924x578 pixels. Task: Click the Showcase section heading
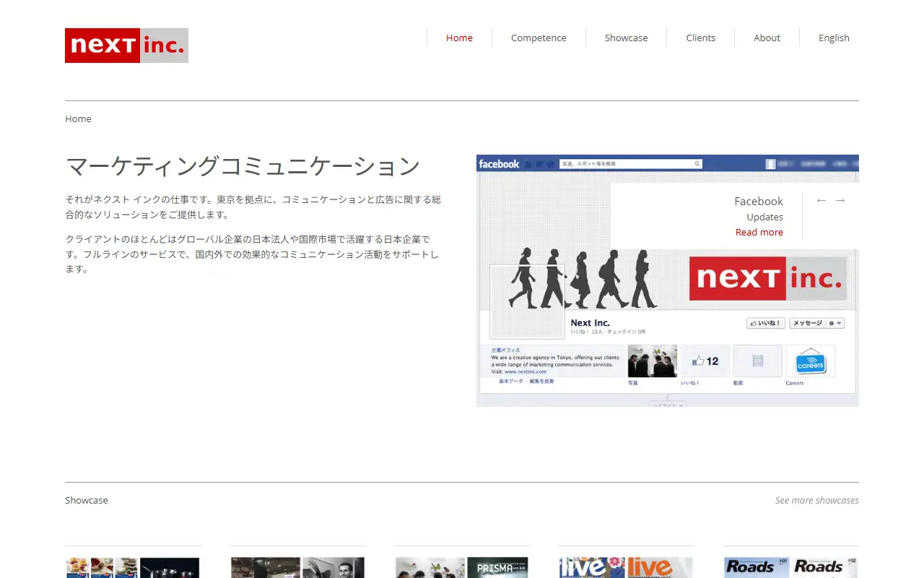(x=87, y=500)
